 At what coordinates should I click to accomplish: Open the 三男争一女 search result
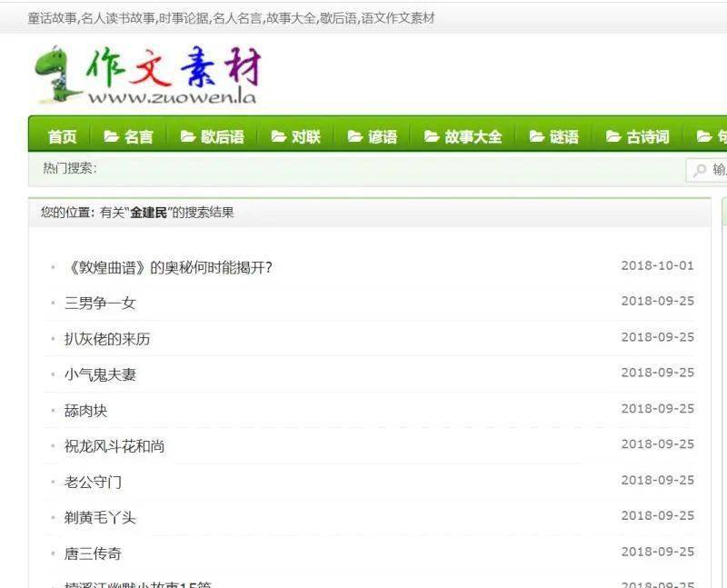100,304
